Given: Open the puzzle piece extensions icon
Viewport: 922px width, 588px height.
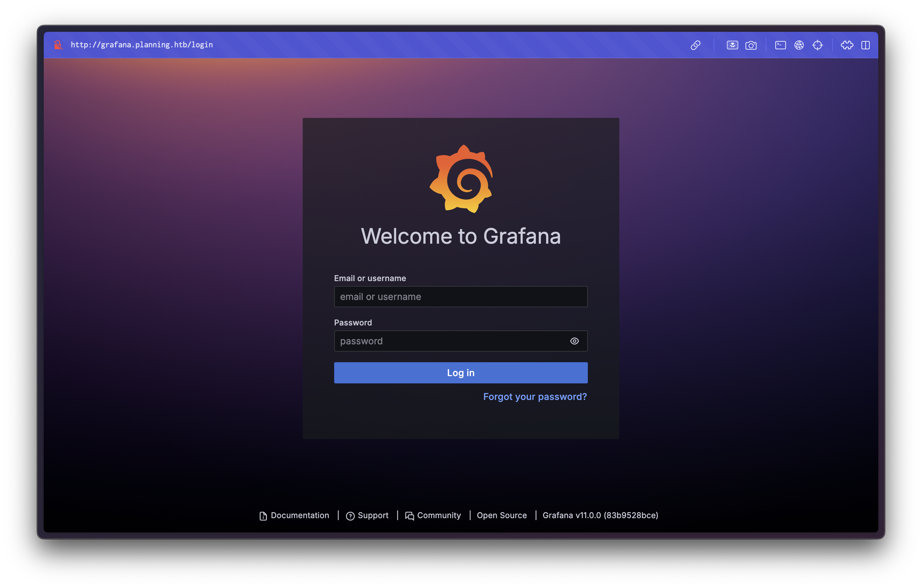Looking at the screenshot, I should tap(847, 45).
